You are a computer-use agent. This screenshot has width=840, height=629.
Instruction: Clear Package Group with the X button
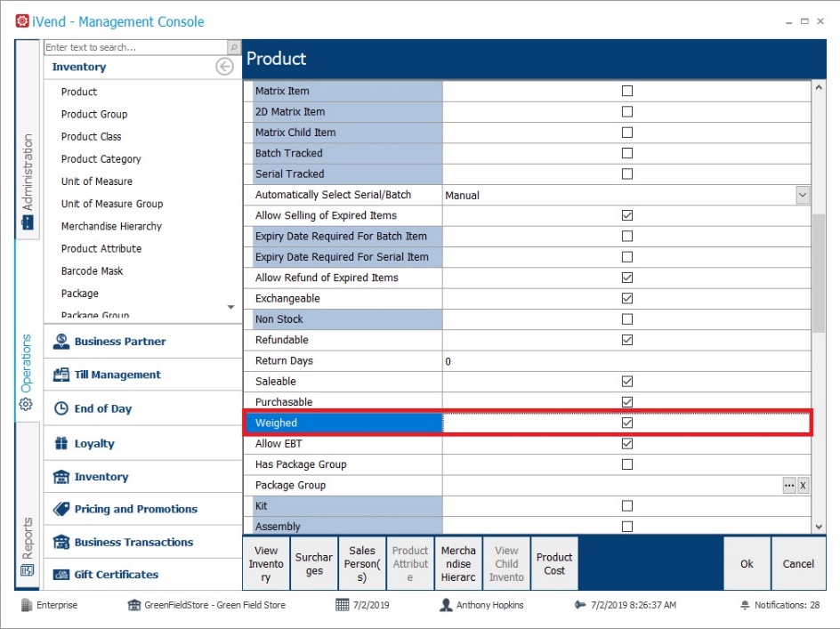803,486
